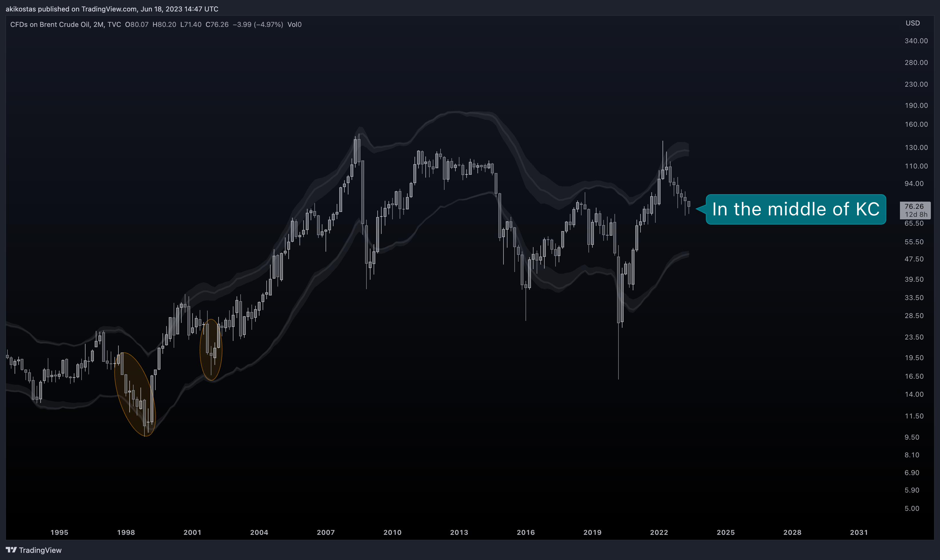Click the USD currency label
940x560 pixels.
click(x=913, y=23)
